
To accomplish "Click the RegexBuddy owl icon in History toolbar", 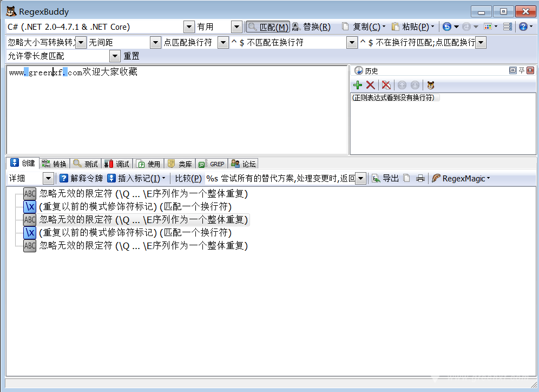I will coord(431,85).
